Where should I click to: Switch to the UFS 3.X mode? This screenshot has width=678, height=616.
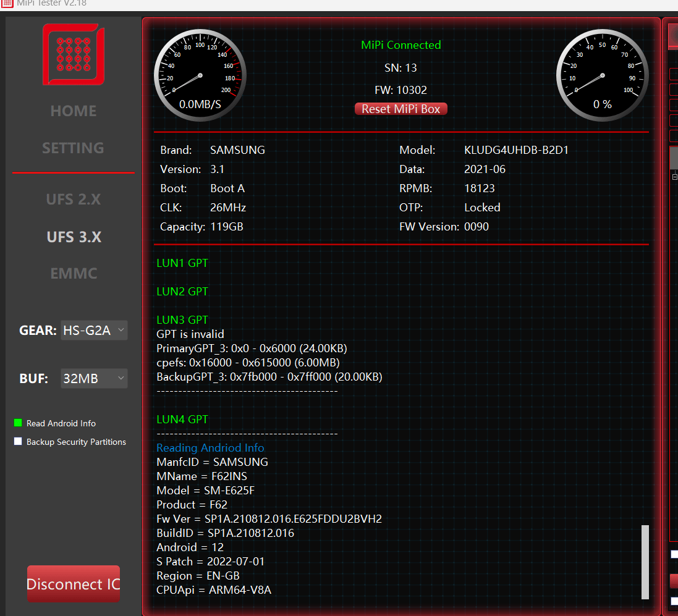[x=74, y=237]
